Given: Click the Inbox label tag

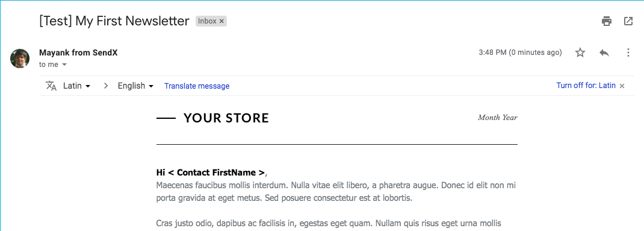Looking at the screenshot, I should click(207, 21).
